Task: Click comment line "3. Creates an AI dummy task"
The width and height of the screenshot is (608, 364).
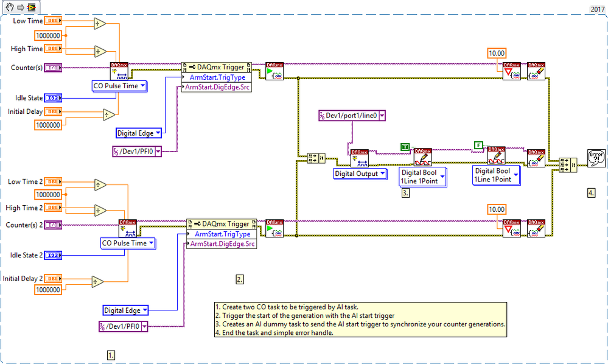Action: pos(361,324)
